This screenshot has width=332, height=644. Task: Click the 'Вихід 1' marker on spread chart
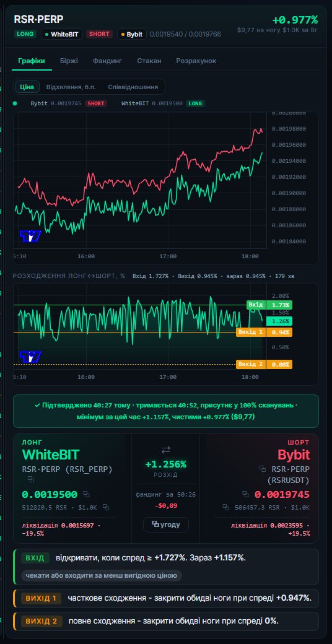pyautogui.click(x=250, y=332)
